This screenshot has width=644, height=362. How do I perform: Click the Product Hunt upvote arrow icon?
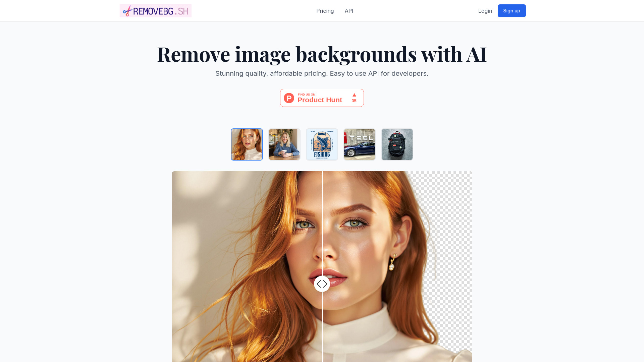tap(354, 95)
